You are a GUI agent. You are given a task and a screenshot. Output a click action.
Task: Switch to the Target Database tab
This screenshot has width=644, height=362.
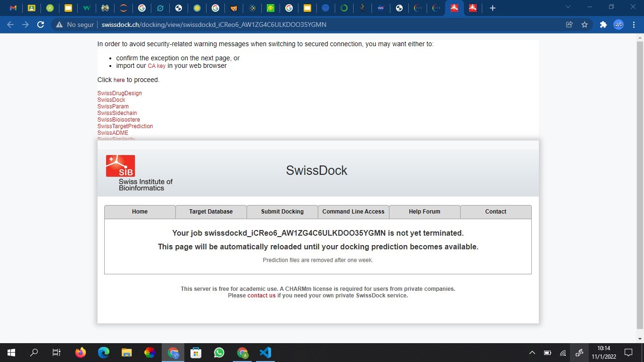(211, 212)
